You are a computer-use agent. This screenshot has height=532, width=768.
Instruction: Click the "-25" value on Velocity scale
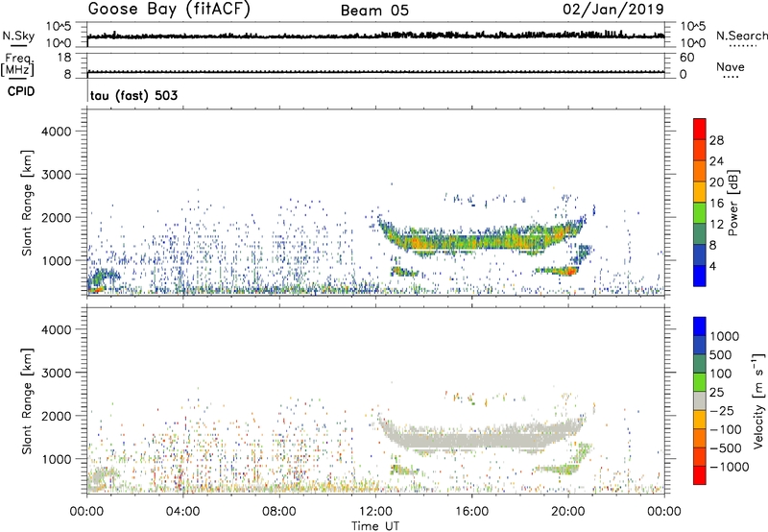(721, 411)
